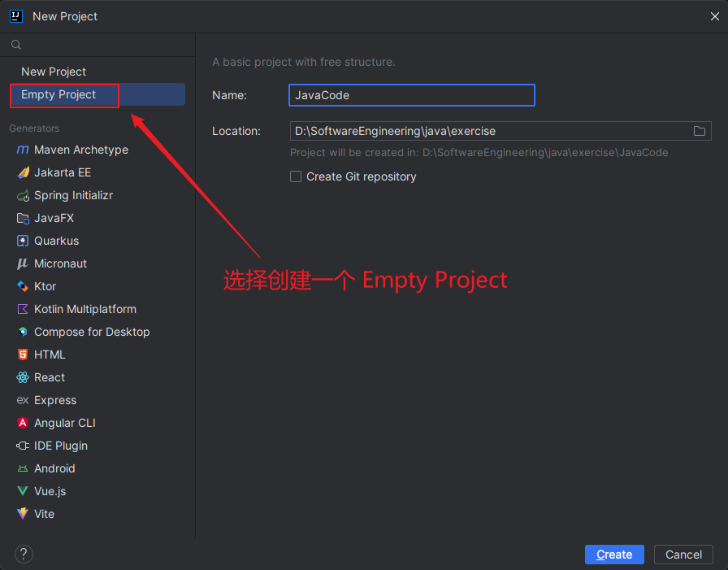728x570 pixels.
Task: Select the Android generator icon
Action: click(23, 468)
